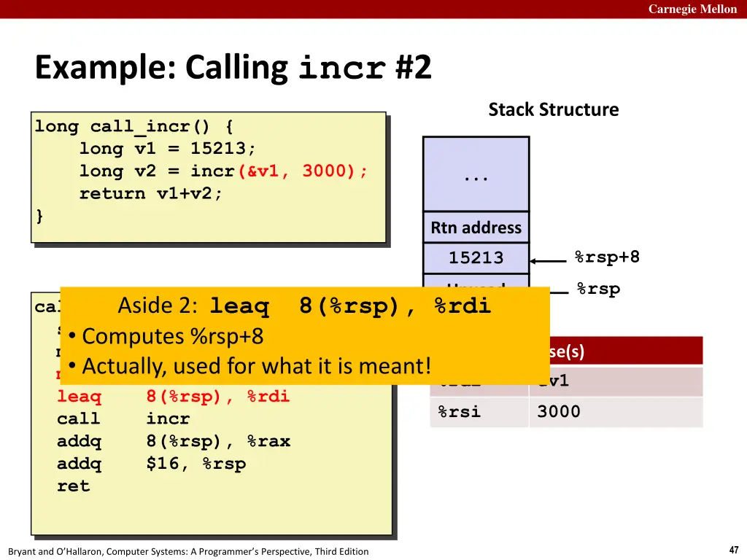Viewport: 747px width, 560px height.
Task: Click the '...' stack cell
Action: pyautogui.click(x=476, y=174)
